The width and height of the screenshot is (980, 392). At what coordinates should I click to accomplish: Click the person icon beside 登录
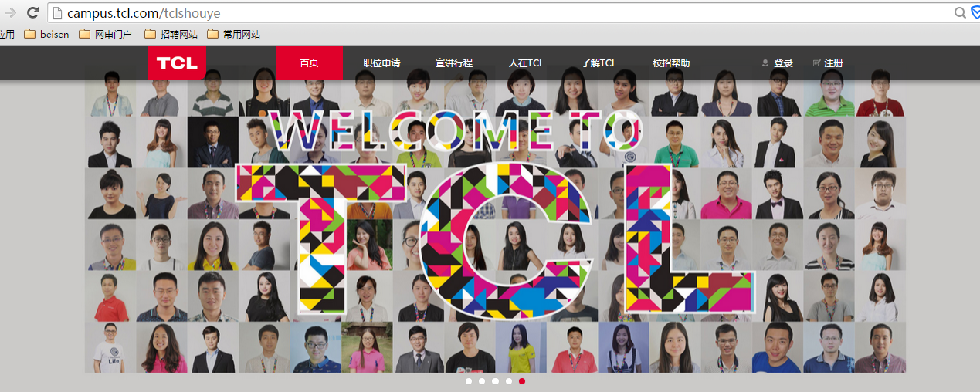765,63
